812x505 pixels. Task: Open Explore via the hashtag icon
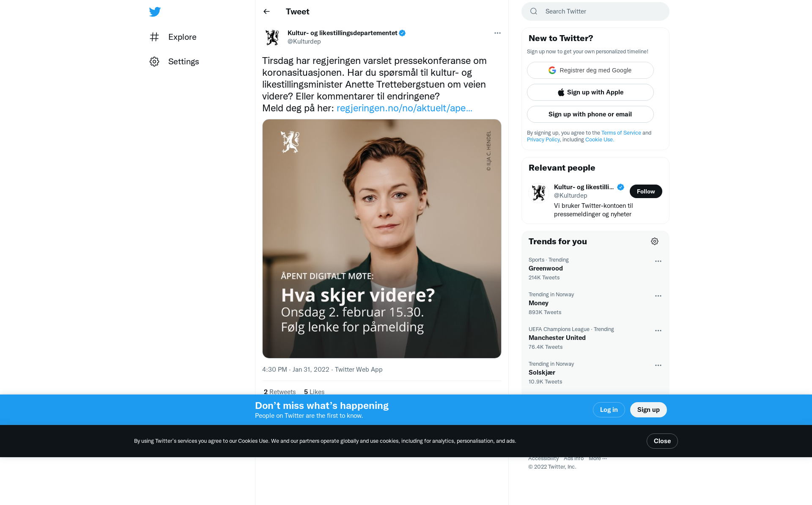click(x=154, y=37)
